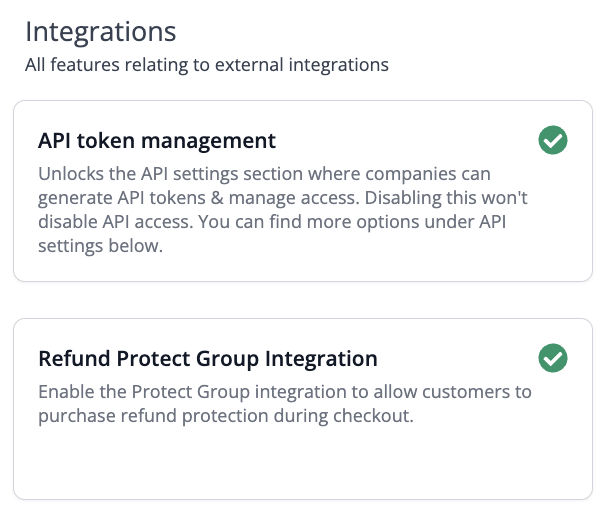This screenshot has width=606, height=518.
Task: Click empty space at bottom of Refund Protect card
Action: coord(300,465)
